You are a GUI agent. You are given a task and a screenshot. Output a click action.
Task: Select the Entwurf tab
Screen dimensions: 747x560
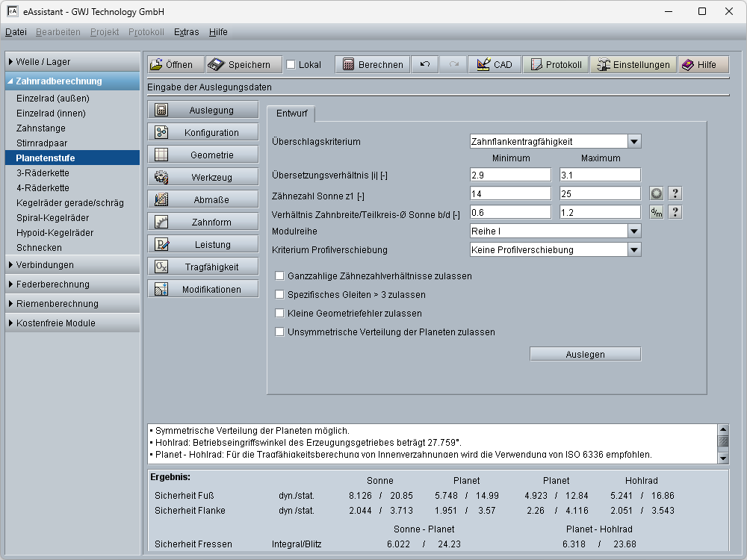(291, 114)
